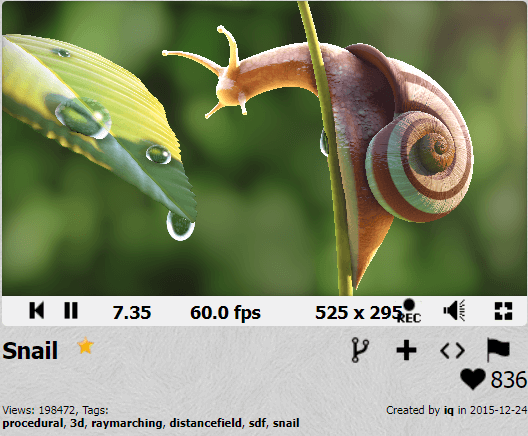The width and height of the screenshot is (528, 436).
Task: Reset shader time to start
Action: [x=37, y=310]
